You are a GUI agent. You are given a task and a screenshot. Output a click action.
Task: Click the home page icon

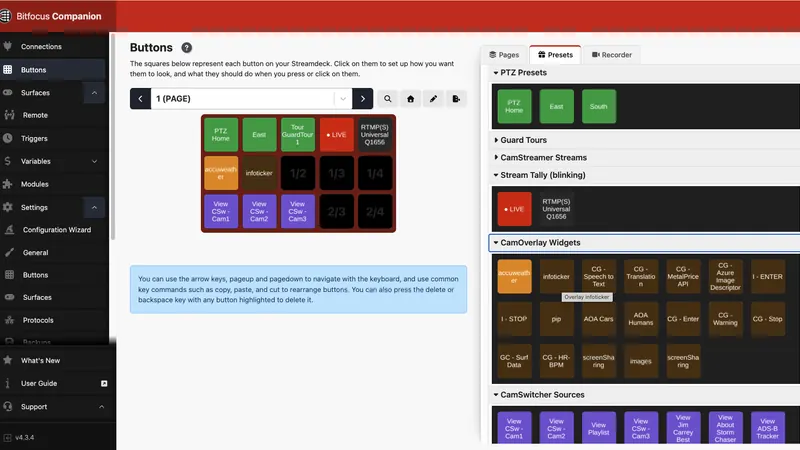[x=411, y=99]
